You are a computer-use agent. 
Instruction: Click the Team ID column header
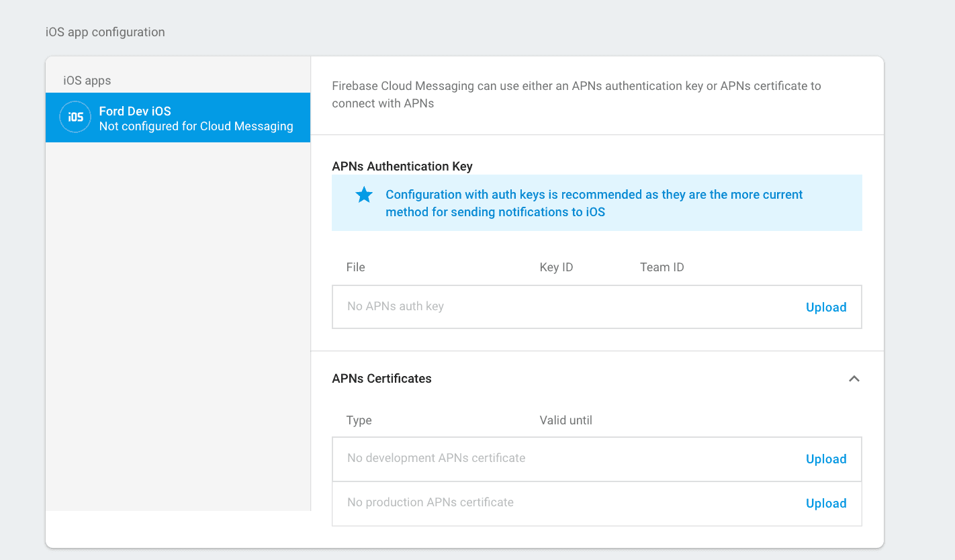pyautogui.click(x=662, y=267)
